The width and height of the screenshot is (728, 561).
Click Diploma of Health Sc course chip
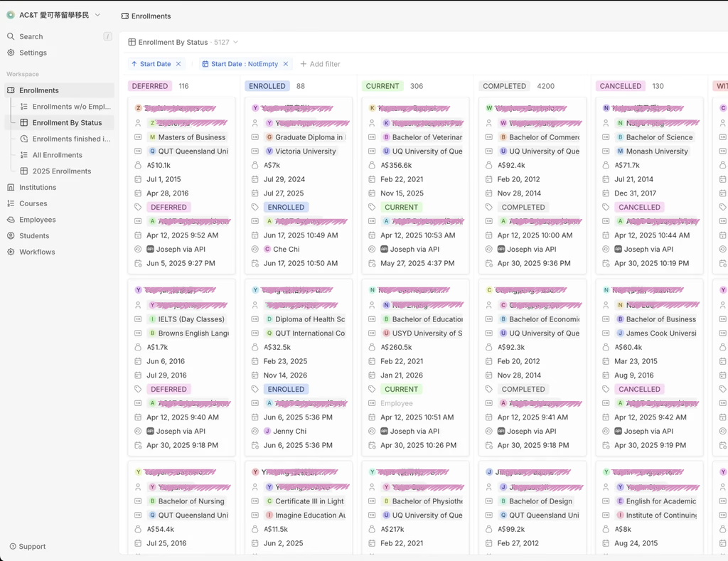[x=306, y=319]
